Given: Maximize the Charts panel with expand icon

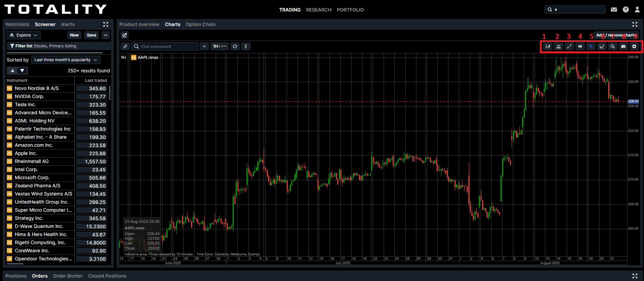Looking at the screenshot, I should point(635,24).
